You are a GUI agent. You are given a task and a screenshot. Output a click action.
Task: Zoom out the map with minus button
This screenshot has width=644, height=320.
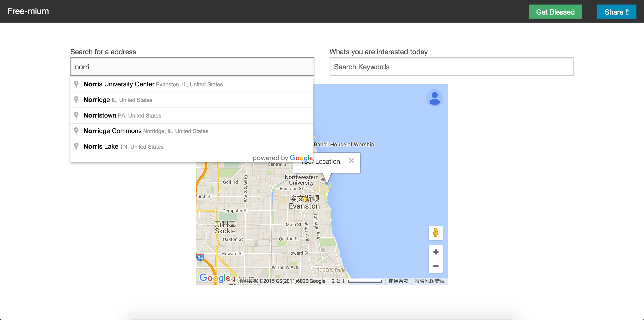(436, 266)
